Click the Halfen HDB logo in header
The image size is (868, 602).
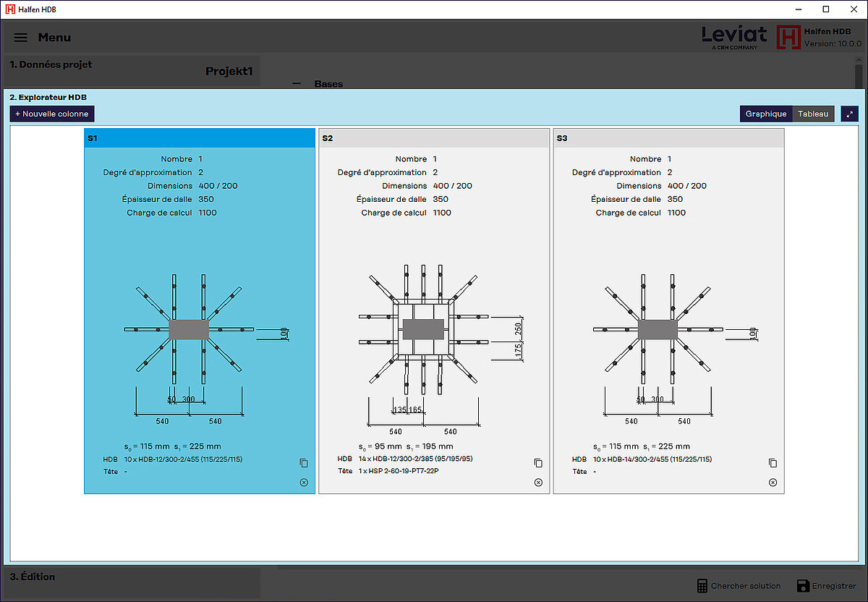[788, 38]
